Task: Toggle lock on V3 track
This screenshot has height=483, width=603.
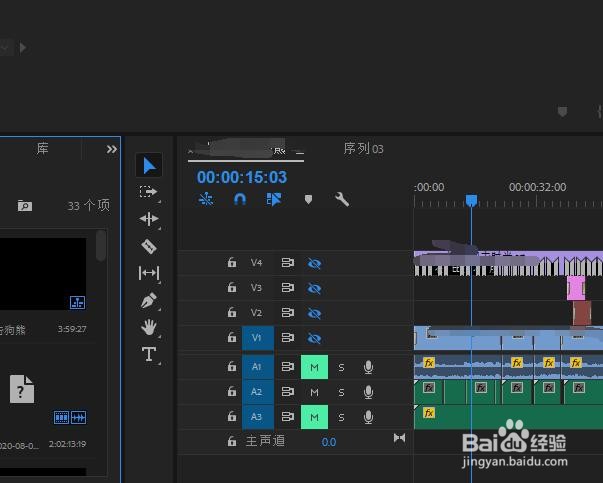Action: point(232,288)
